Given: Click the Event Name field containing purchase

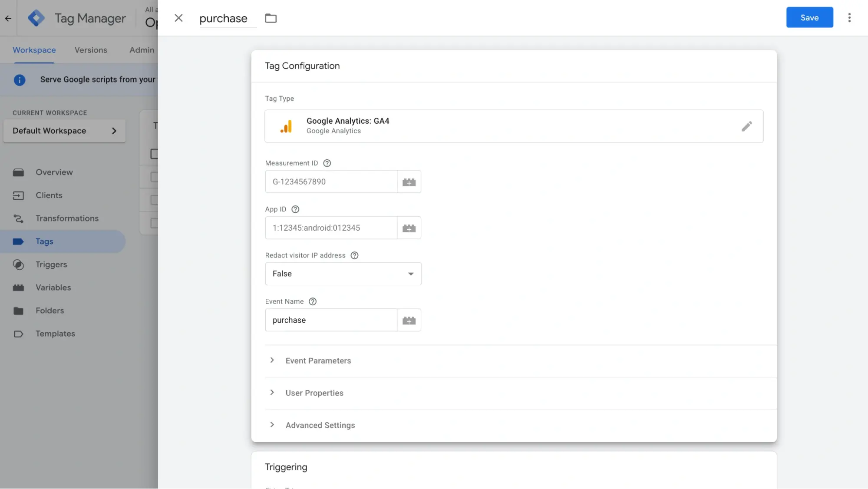Looking at the screenshot, I should tap(331, 320).
